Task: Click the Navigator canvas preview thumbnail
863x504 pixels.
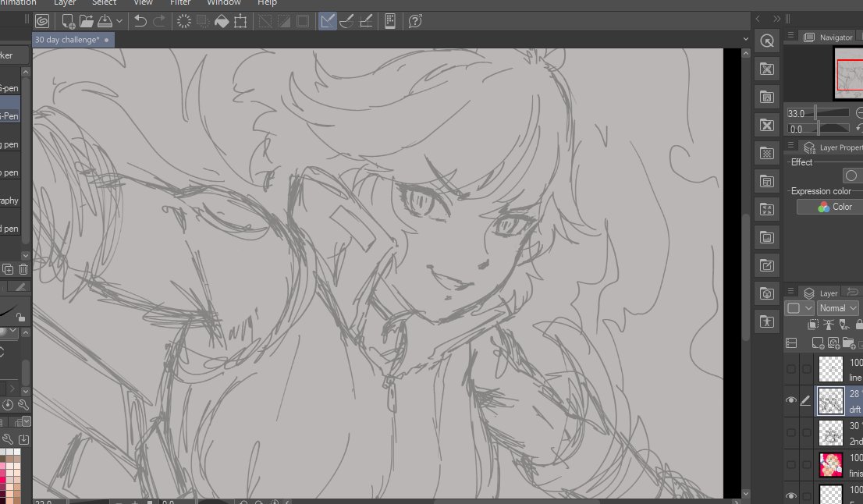Action: click(849, 74)
